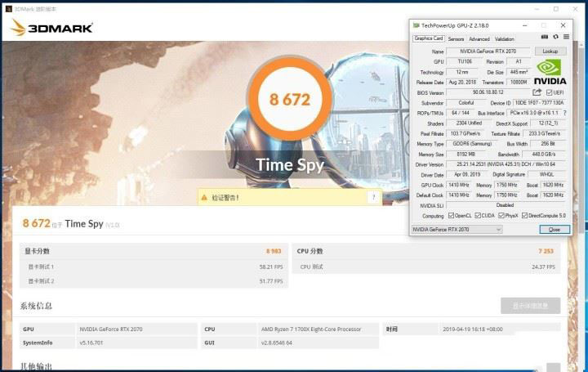The height and width of the screenshot is (372, 588).
Task: Click the Transistors 10800M field
Action: point(519,82)
